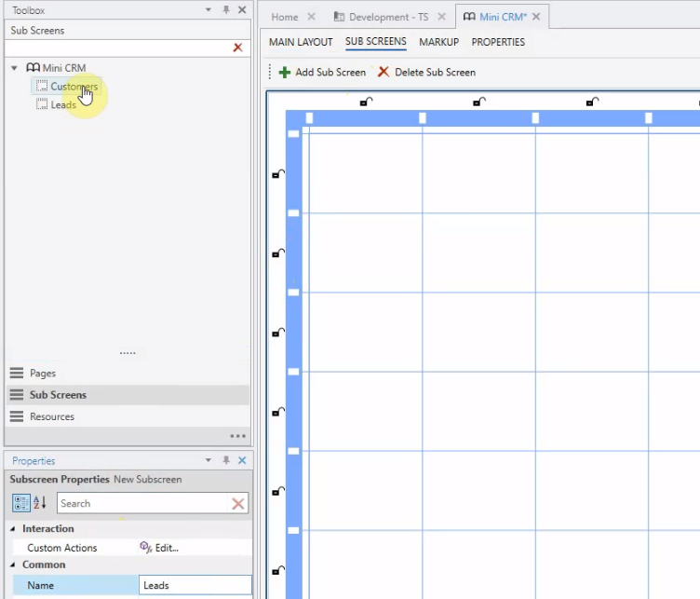This screenshot has height=599, width=700.
Task: Pin the Toolbox panel
Action: [x=225, y=10]
